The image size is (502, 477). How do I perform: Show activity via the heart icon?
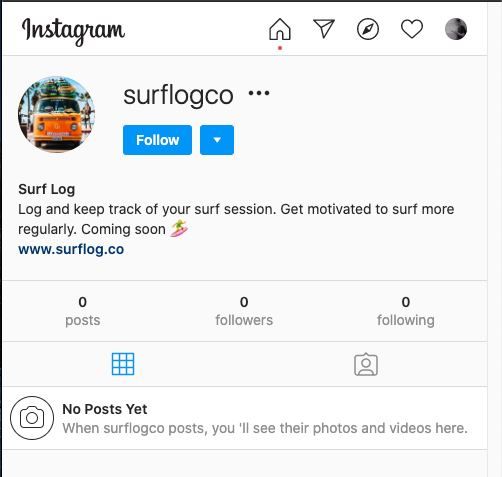click(x=412, y=29)
